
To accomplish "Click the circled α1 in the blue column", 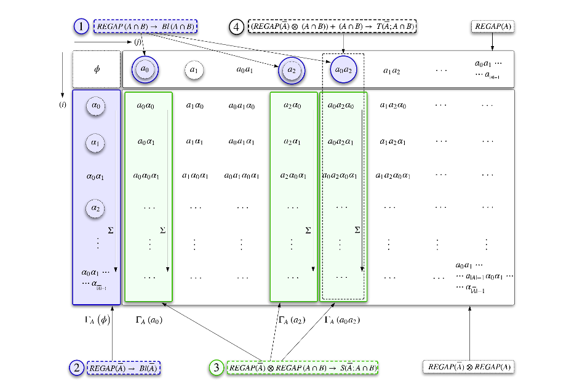I will [x=95, y=142].
